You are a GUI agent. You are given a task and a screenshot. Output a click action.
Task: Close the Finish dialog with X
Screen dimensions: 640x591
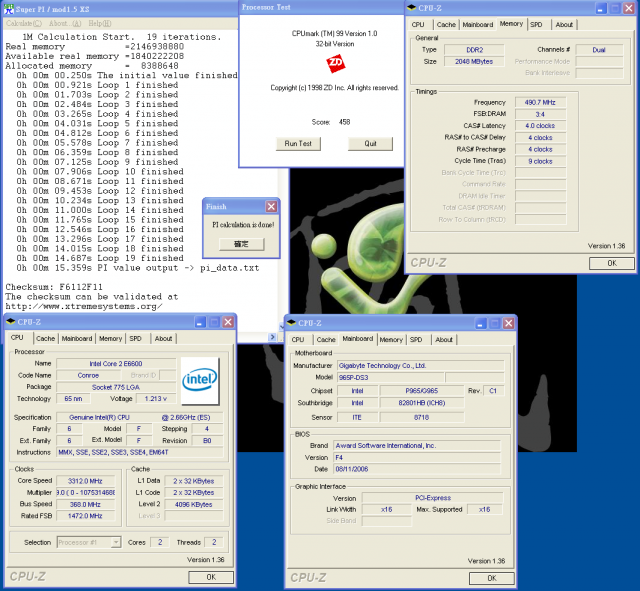tap(271, 207)
